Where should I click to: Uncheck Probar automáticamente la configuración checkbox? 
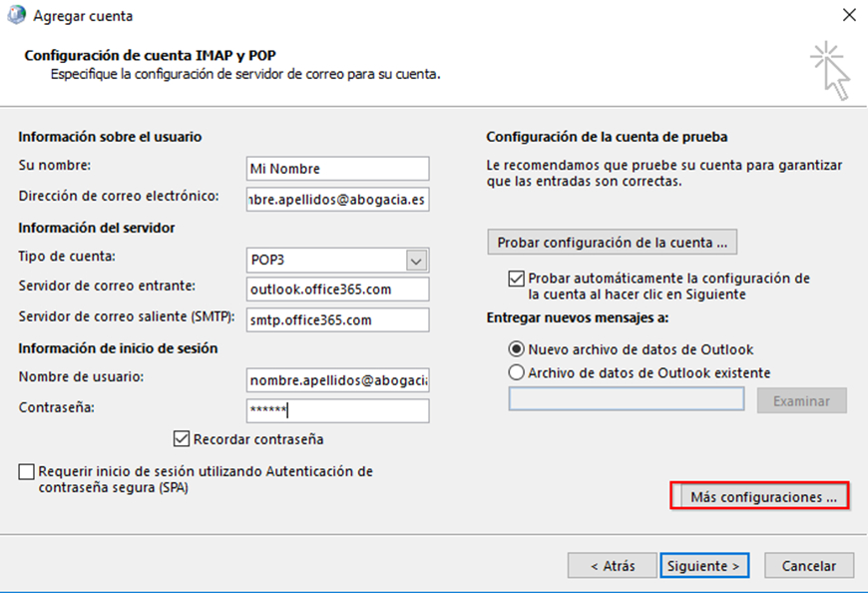click(x=516, y=279)
